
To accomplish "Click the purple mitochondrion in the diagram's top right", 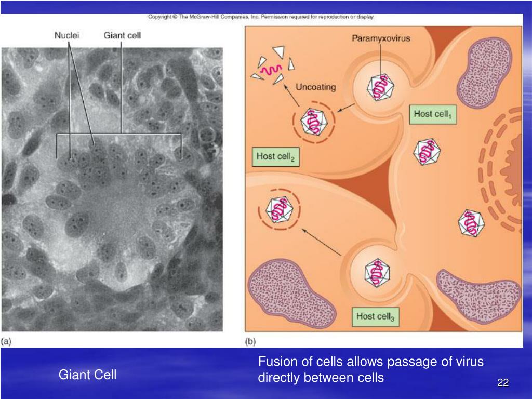I will coord(484,72).
